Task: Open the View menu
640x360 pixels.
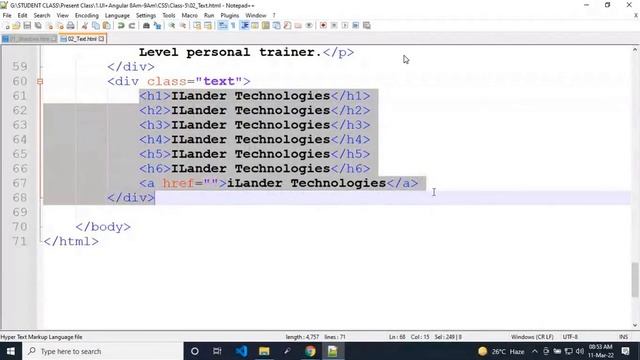Action: click(x=62, y=16)
